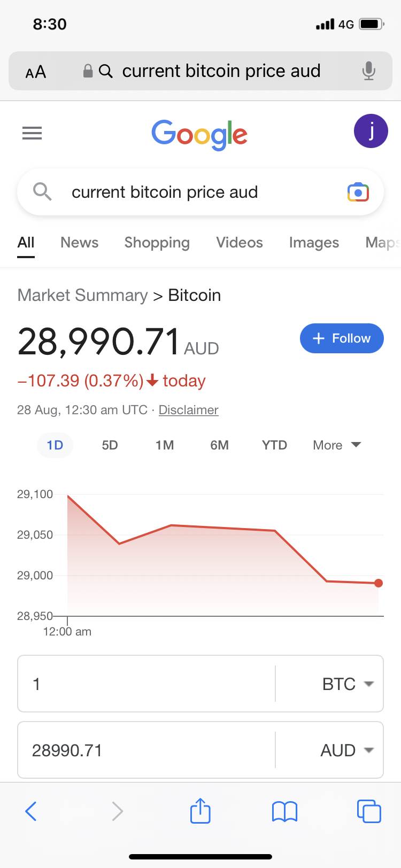Select the 5D chart range

pyautogui.click(x=110, y=445)
